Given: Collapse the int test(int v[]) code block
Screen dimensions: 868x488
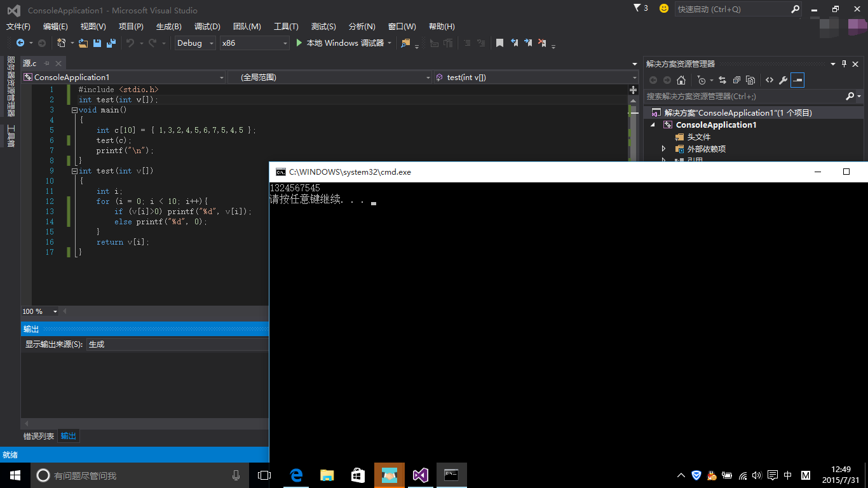Looking at the screenshot, I should click(74, 171).
